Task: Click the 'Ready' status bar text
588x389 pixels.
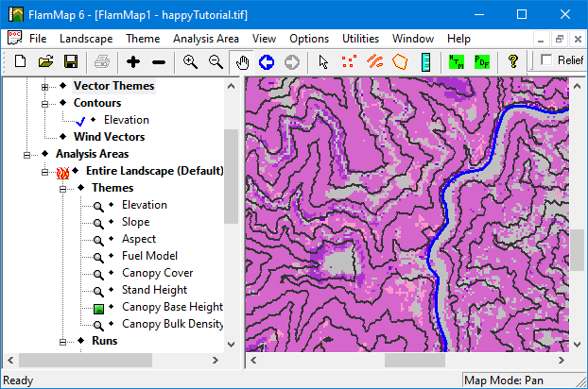Action: (x=18, y=381)
